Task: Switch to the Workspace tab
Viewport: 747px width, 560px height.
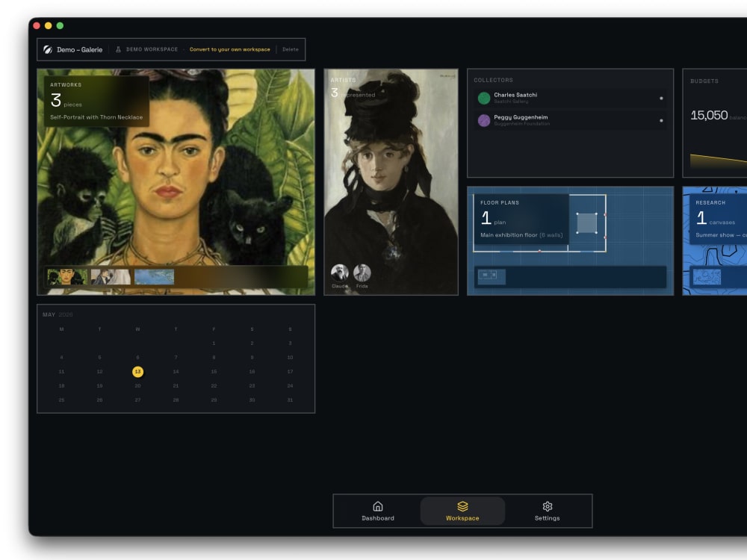Action: tap(462, 511)
